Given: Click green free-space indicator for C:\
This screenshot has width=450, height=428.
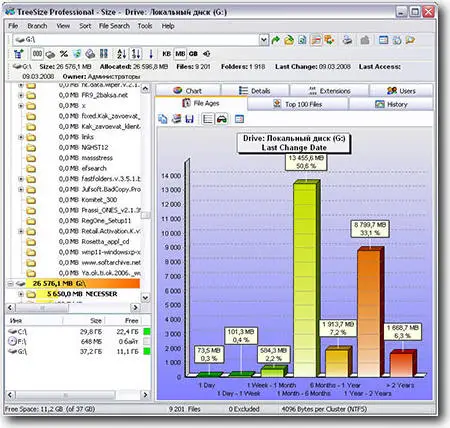Looking at the screenshot, I should click(x=147, y=332).
